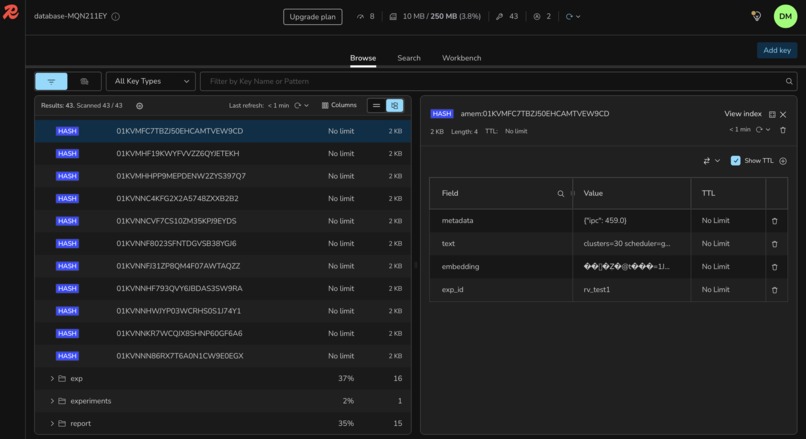Open the All Key Types dropdown

tap(151, 81)
